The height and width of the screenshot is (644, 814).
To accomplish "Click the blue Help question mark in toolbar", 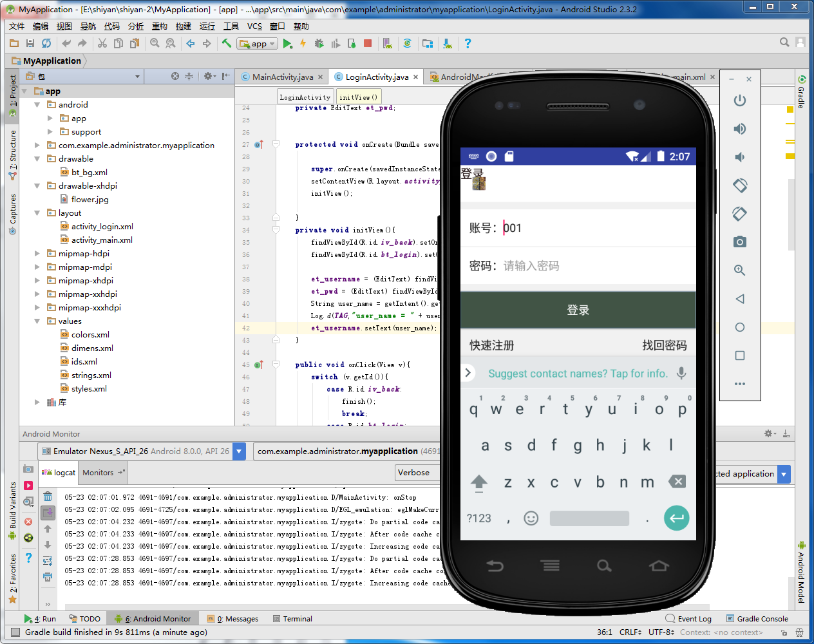I will click(468, 43).
